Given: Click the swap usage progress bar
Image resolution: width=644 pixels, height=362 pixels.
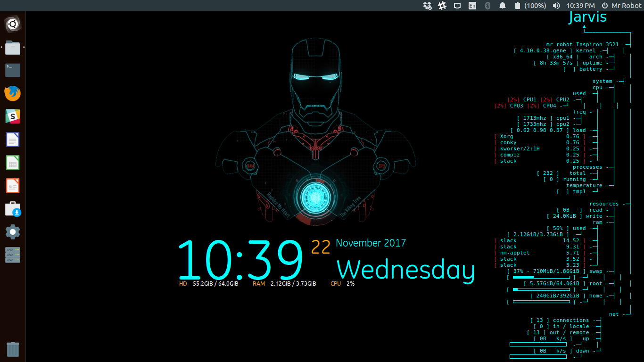Looking at the screenshot, I should pos(541,277).
